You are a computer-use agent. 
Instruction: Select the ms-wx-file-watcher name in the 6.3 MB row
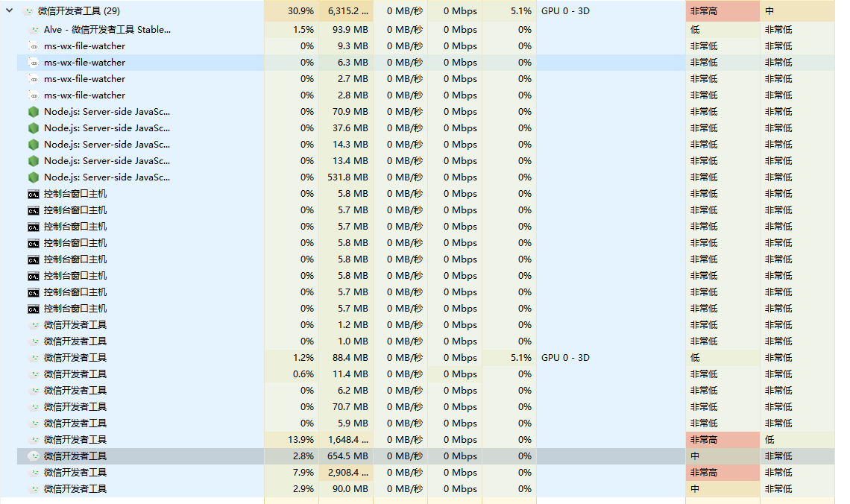coord(84,63)
